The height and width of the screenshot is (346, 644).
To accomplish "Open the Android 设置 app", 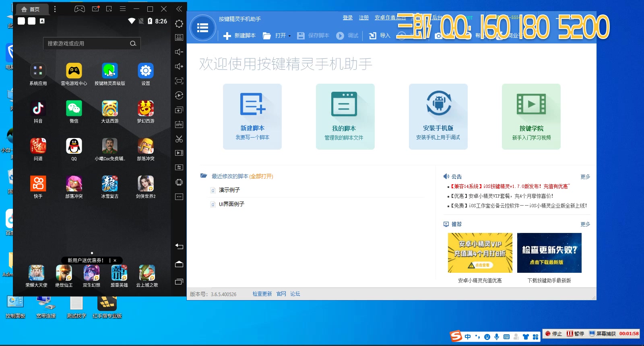I will (x=146, y=74).
